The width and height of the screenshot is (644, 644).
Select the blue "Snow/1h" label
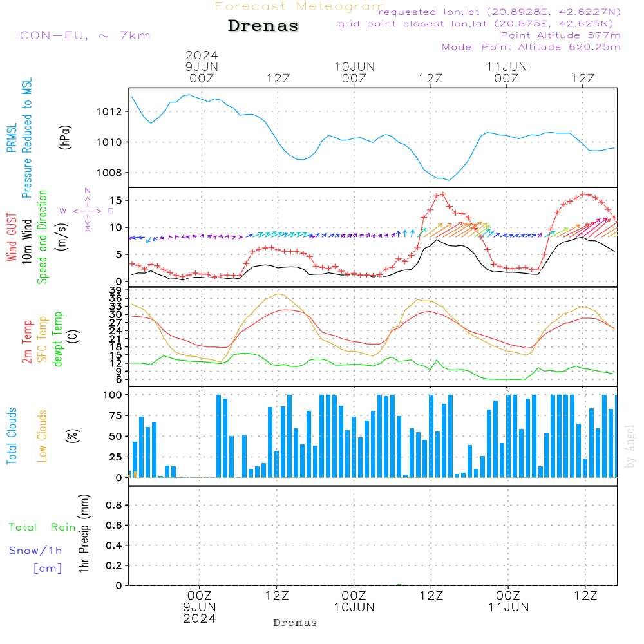35,551
